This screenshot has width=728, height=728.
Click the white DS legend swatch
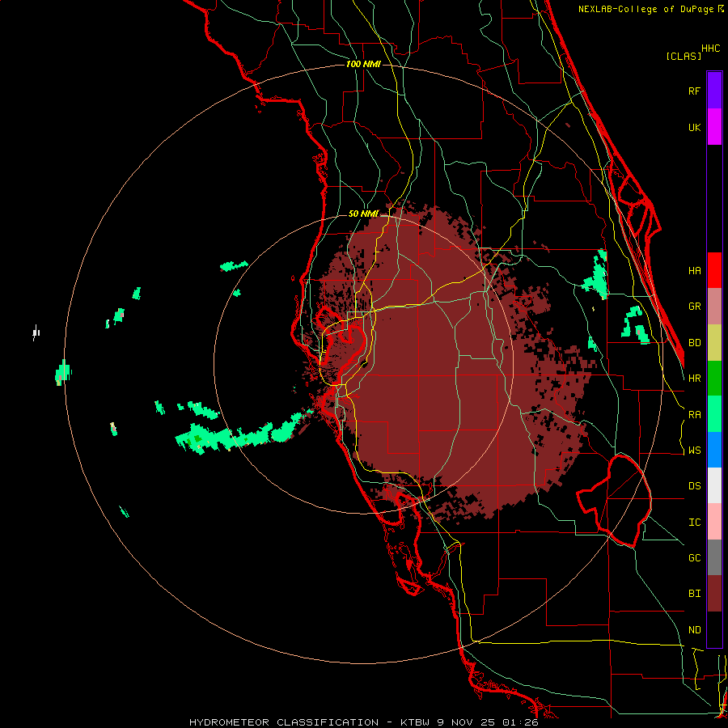(714, 485)
